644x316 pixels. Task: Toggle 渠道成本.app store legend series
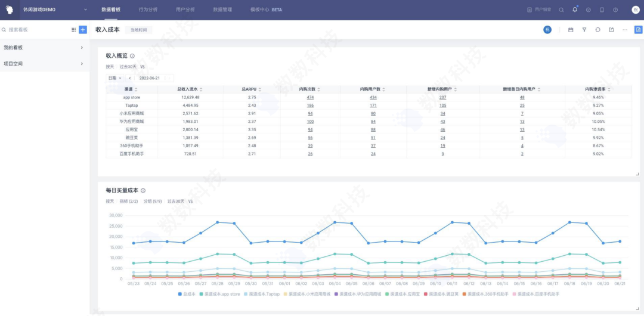(219, 294)
